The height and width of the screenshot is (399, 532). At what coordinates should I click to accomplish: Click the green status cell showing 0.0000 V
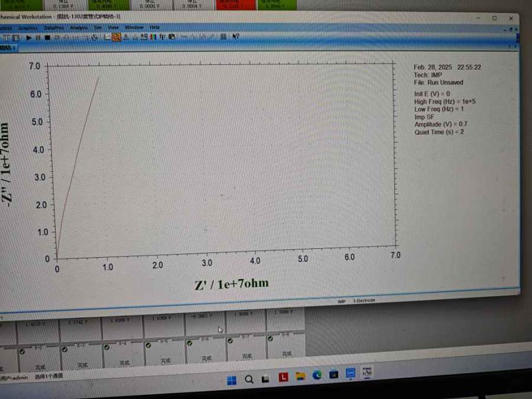[153, 4]
